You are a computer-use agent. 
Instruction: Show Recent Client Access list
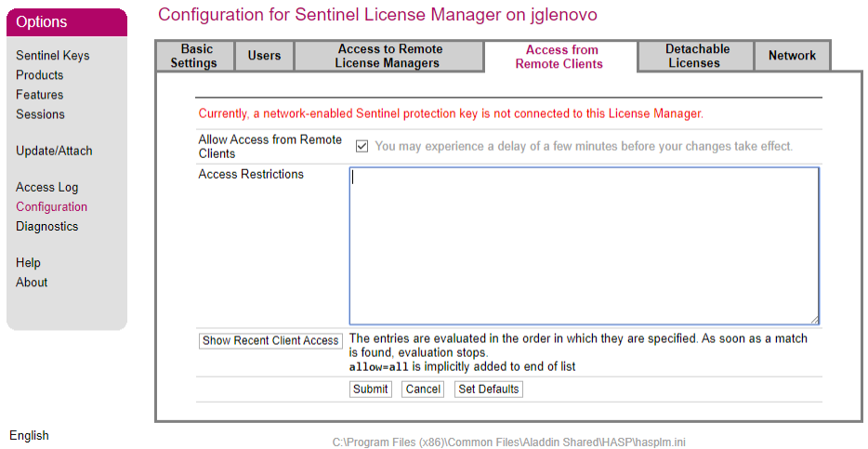(x=270, y=341)
